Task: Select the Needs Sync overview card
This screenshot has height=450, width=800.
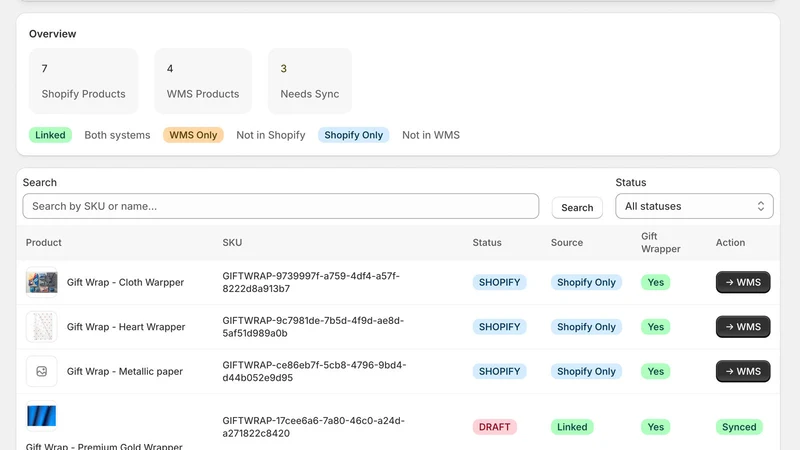Action: [310, 81]
